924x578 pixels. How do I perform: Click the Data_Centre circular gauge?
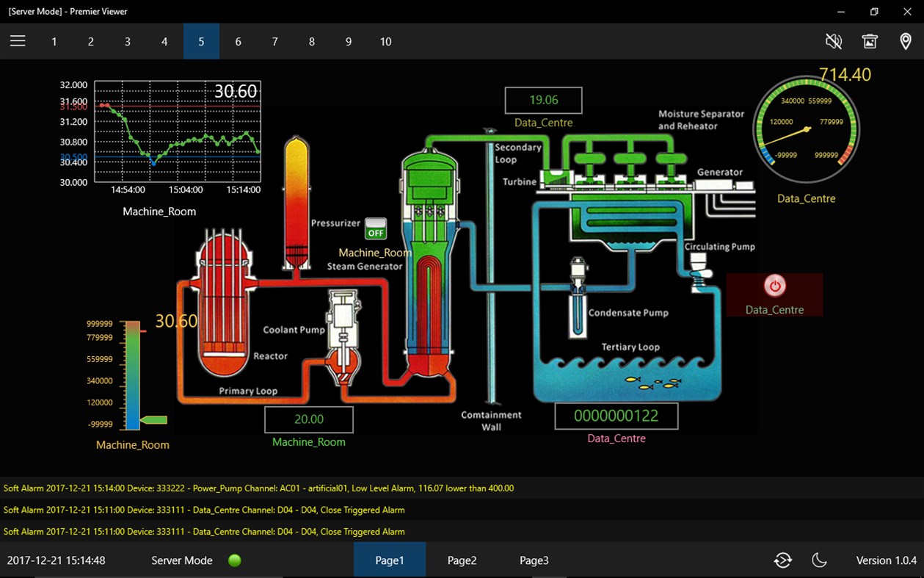tap(807, 129)
